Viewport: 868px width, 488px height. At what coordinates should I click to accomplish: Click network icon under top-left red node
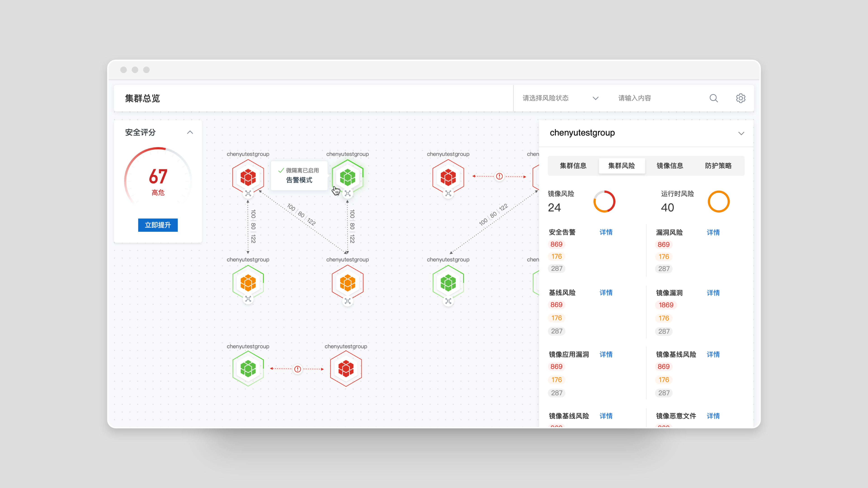(248, 193)
